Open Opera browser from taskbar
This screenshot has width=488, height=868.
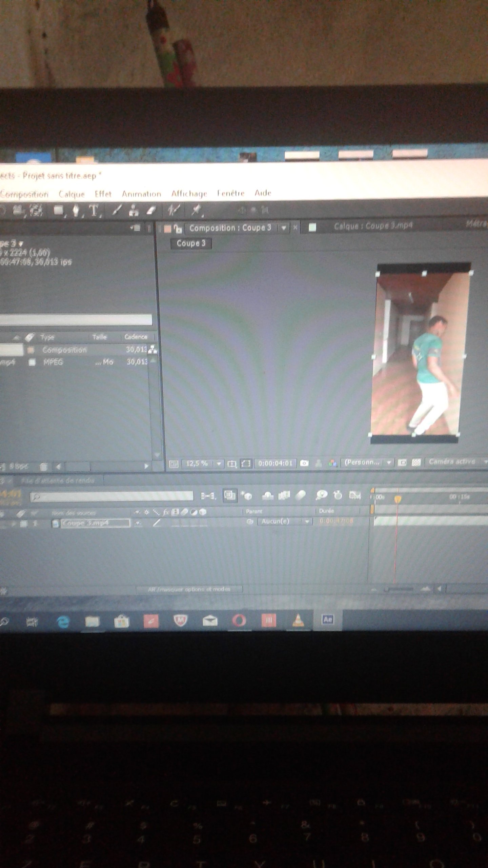pyautogui.click(x=239, y=620)
